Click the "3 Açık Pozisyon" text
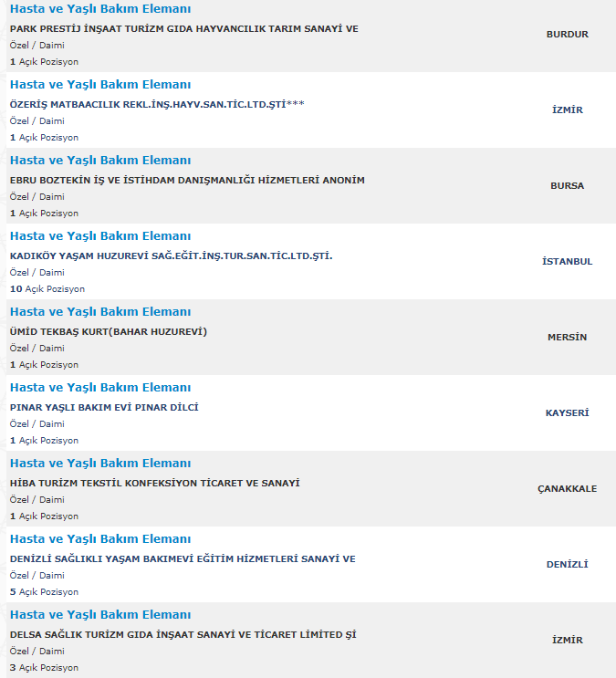This screenshot has width=616, height=678. [x=44, y=667]
